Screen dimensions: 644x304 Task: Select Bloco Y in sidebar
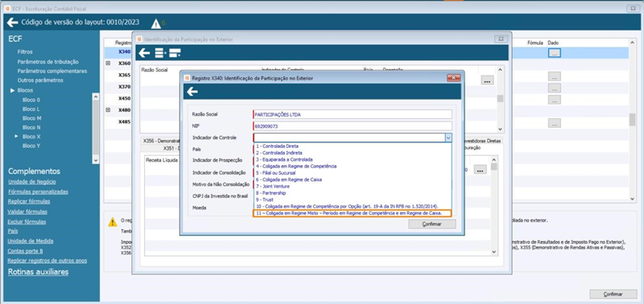point(31,146)
